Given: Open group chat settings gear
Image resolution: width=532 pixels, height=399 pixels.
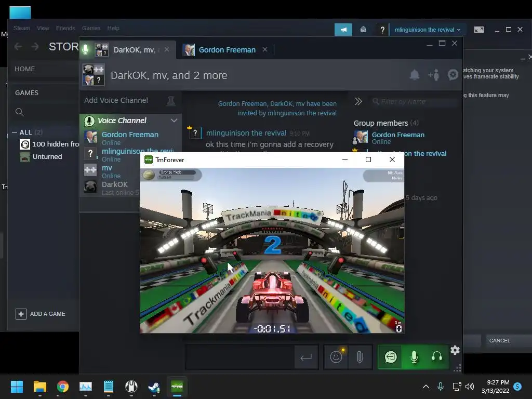Looking at the screenshot, I should pyautogui.click(x=453, y=75).
